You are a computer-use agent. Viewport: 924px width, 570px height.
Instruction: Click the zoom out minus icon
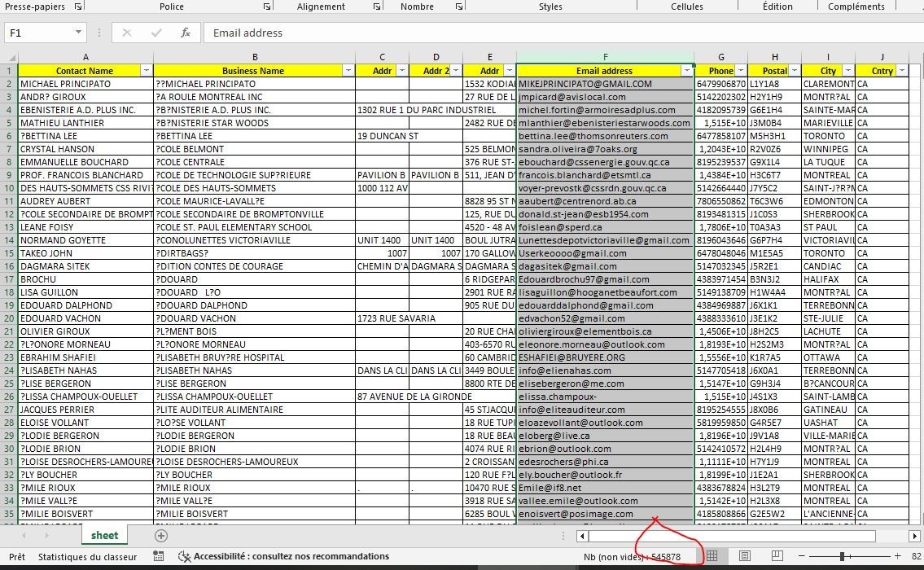click(x=801, y=556)
